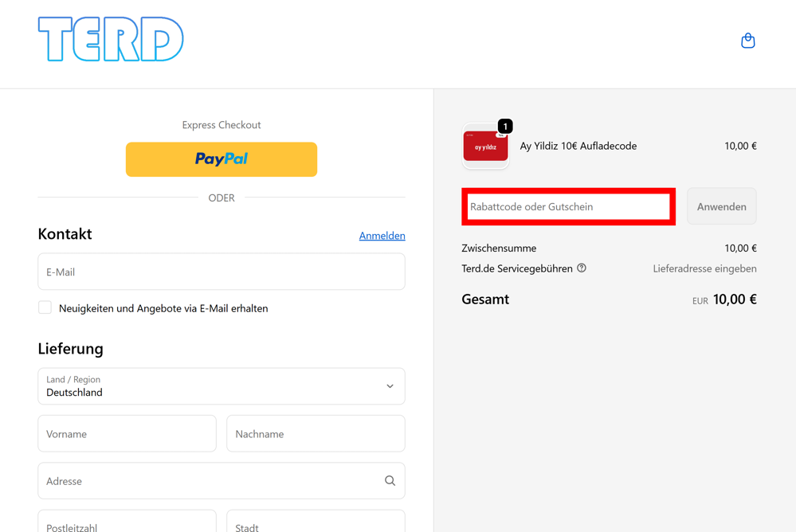Open the Anmelden login link
This screenshot has width=796, height=532.
click(x=382, y=236)
